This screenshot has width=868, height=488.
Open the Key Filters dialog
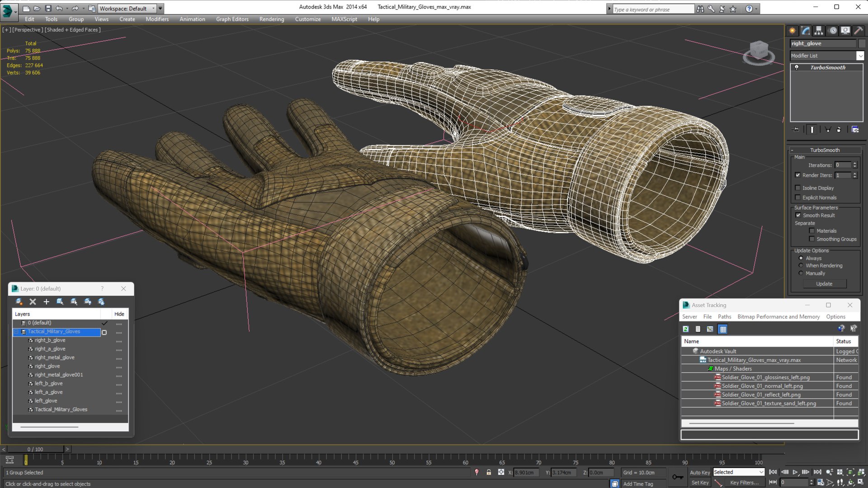click(x=744, y=483)
